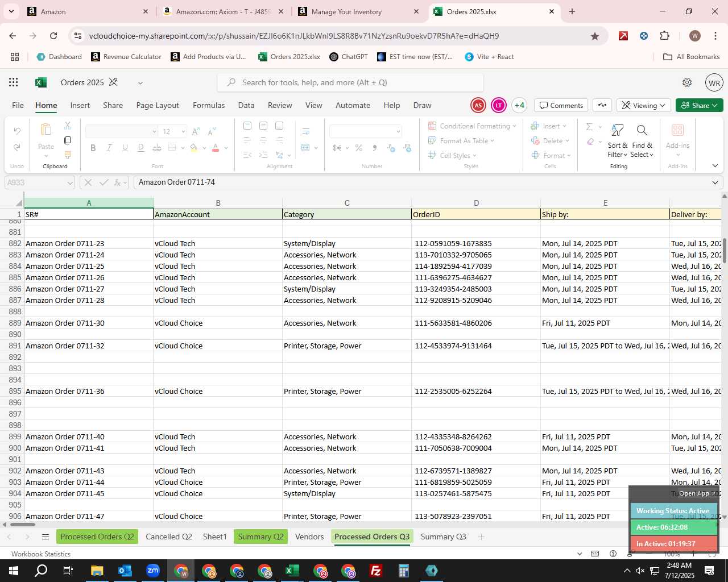Click the Comma Style icon
The width and height of the screenshot is (728, 582).
tap(375, 148)
